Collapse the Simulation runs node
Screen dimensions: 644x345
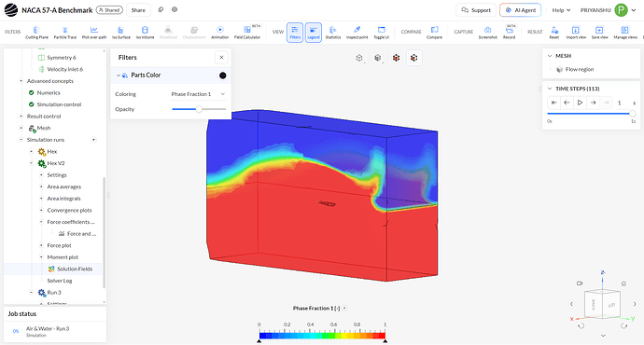coord(21,140)
